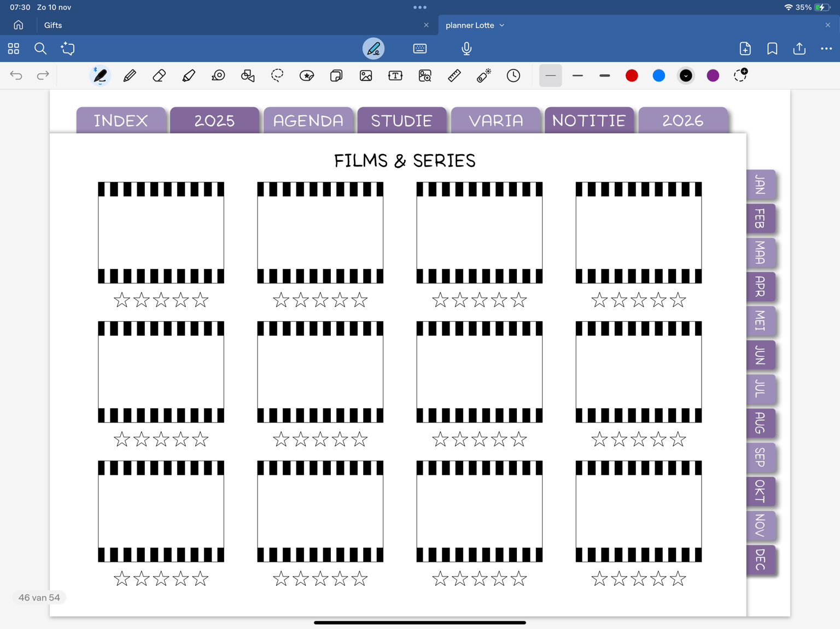Screen dimensions: 840x629
Task: Open the clock/timer tool
Action: pos(514,75)
